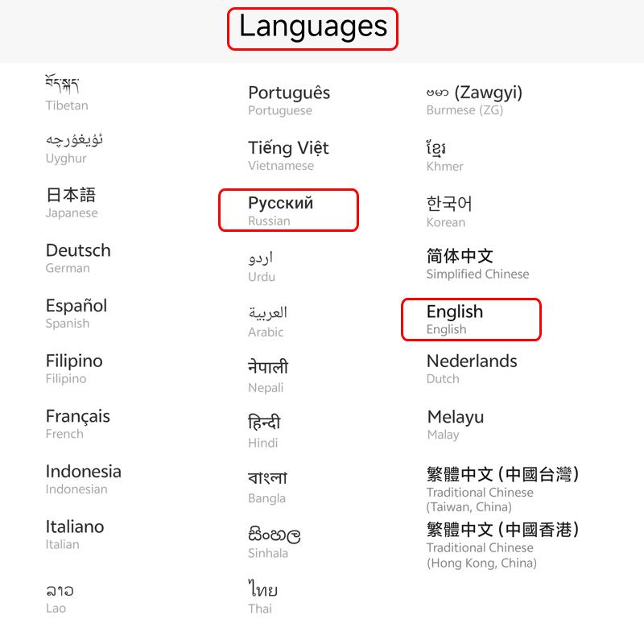This screenshot has width=644, height=644.
Task: Select Tibetan from the language list
Action: tap(67, 93)
